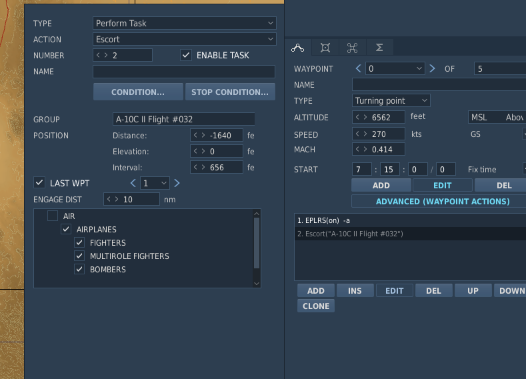
Task: Toggle the ENABLE TASK checkbox
Action: pos(186,55)
